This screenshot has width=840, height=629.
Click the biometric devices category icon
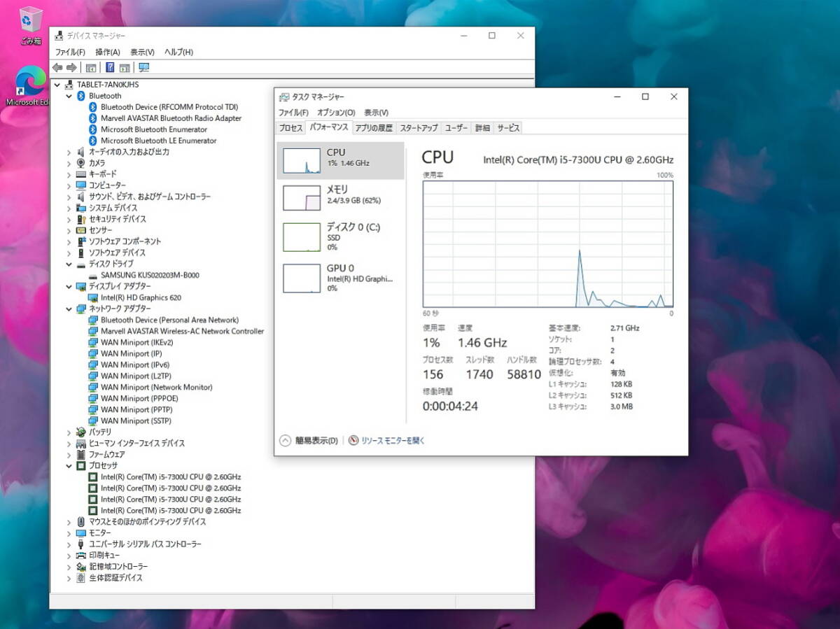point(80,577)
